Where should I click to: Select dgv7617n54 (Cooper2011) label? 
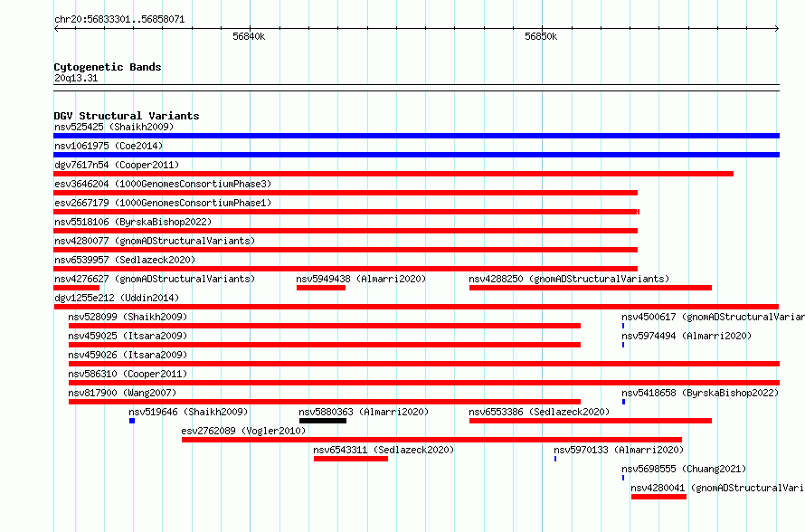point(117,165)
